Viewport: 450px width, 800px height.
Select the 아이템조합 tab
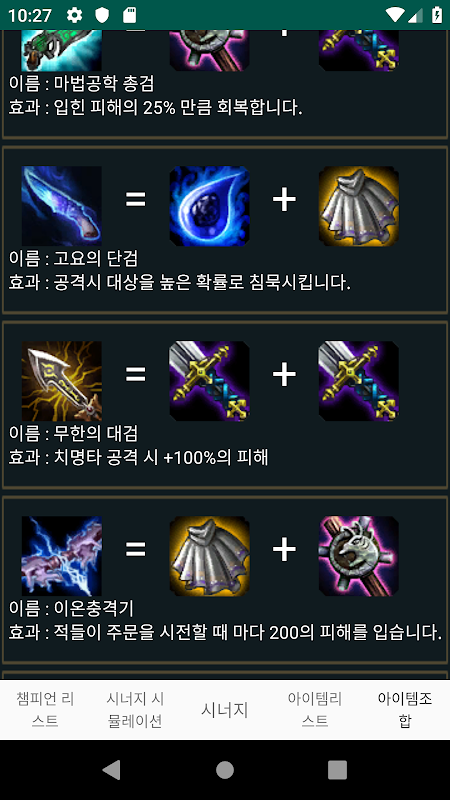point(405,710)
